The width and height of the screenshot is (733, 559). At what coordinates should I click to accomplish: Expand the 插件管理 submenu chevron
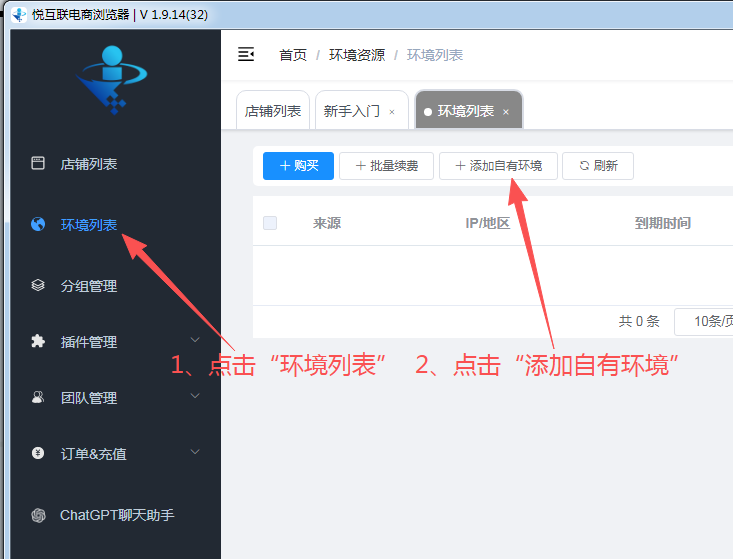coord(195,340)
